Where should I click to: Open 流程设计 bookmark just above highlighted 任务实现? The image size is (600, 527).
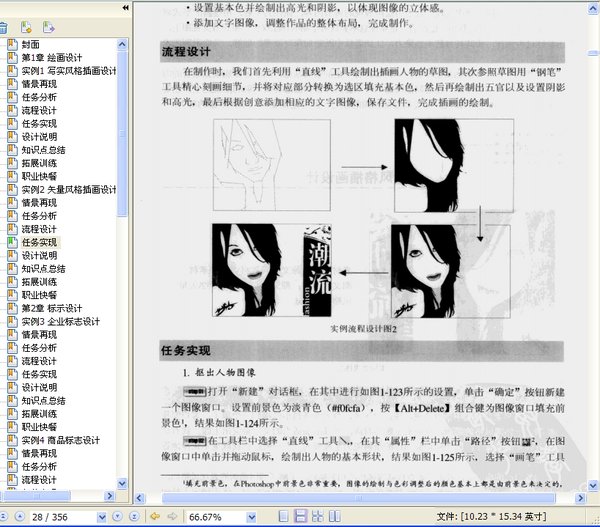(x=39, y=229)
